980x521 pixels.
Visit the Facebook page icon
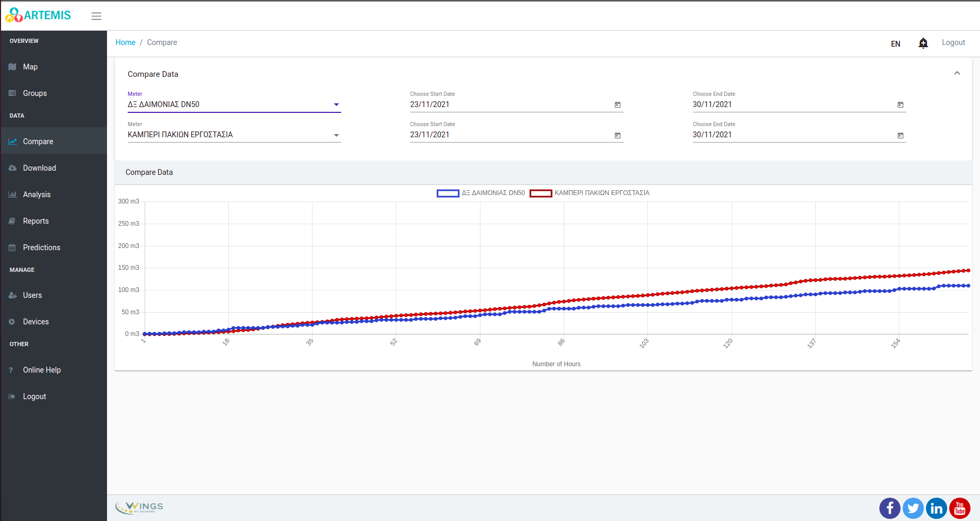click(889, 508)
